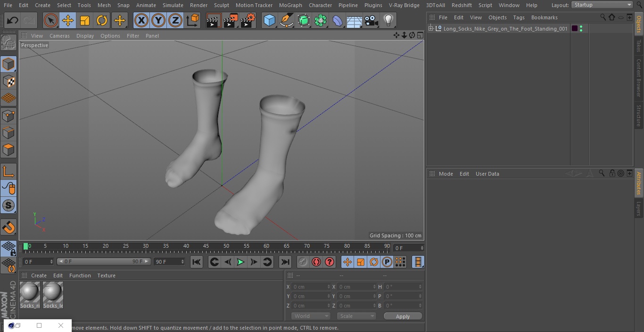
Task: Open the material manager Texture menu
Action: coord(106,275)
